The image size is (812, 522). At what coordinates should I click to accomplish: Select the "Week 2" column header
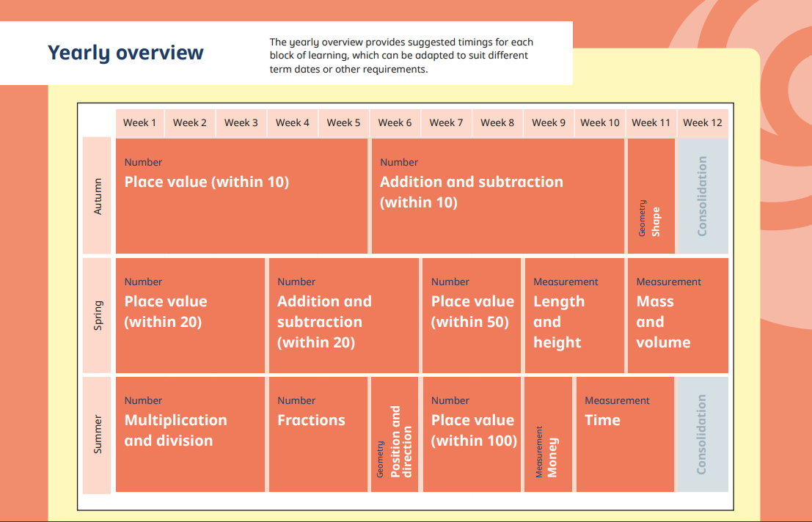tap(190, 122)
